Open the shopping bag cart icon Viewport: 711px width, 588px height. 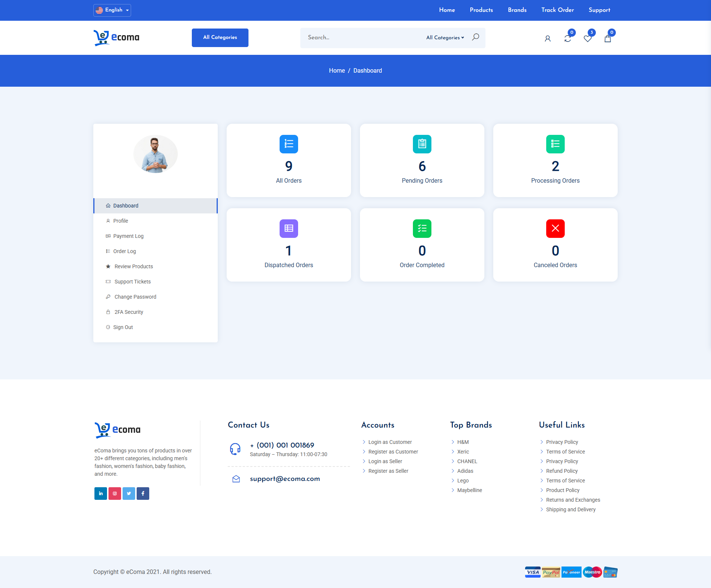click(607, 39)
